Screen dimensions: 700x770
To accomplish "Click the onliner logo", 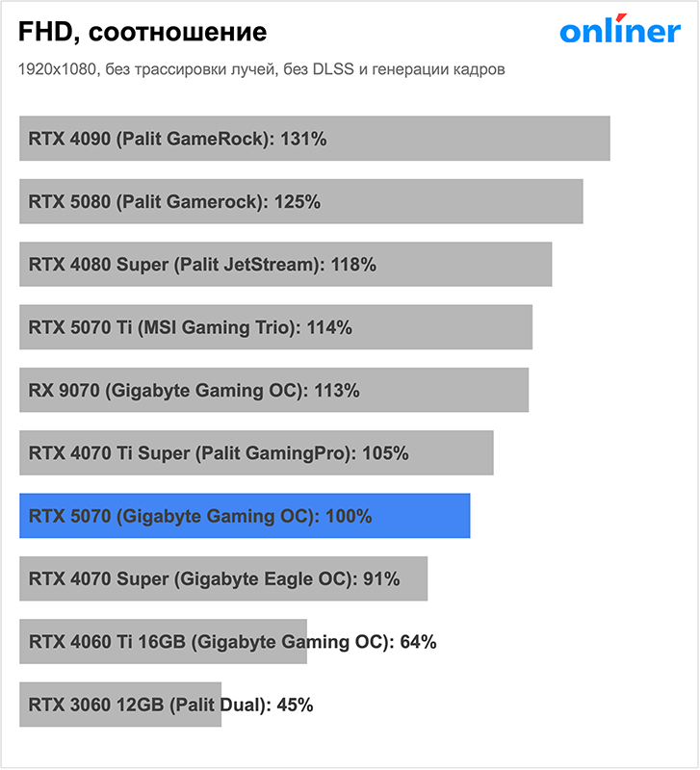I will click(620, 29).
